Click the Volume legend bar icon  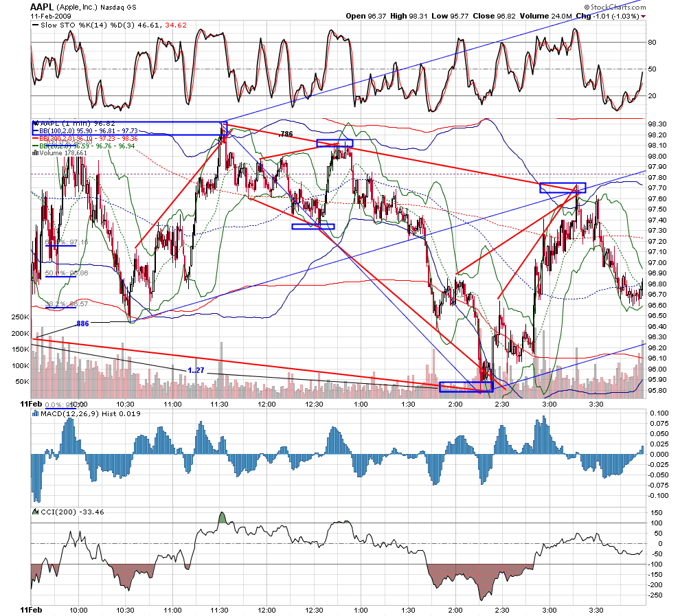(x=35, y=152)
